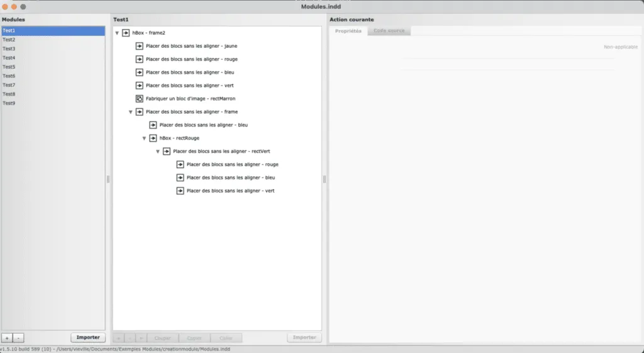Click the minus icon to remove a module

(18, 338)
